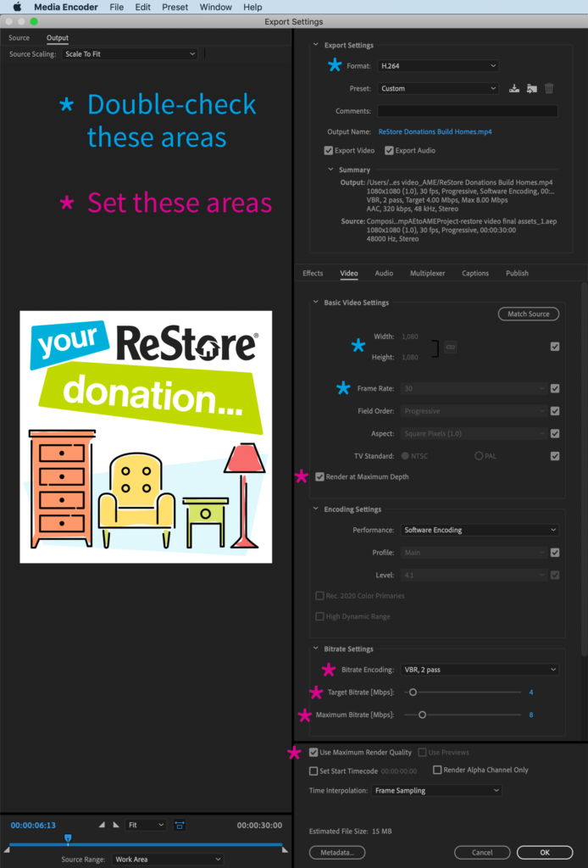Click the Maximum Bitrate value 8
Viewport: 588px width, 868px height.
click(531, 715)
